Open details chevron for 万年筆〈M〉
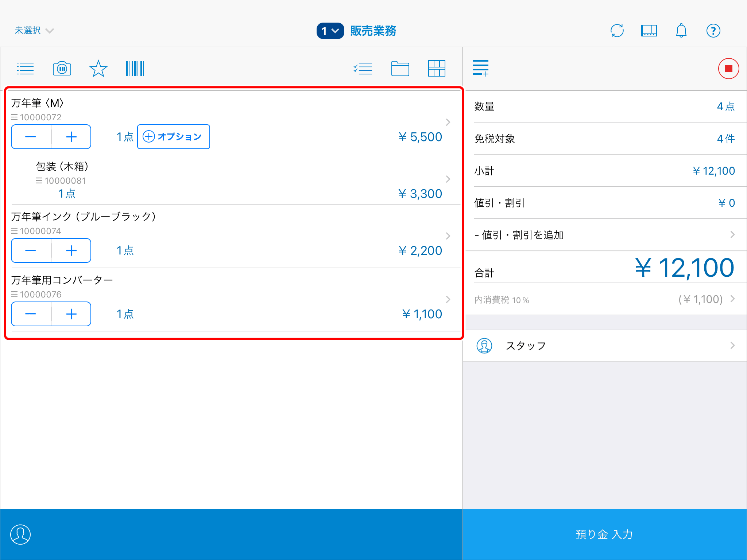The width and height of the screenshot is (747, 560). 448,122
